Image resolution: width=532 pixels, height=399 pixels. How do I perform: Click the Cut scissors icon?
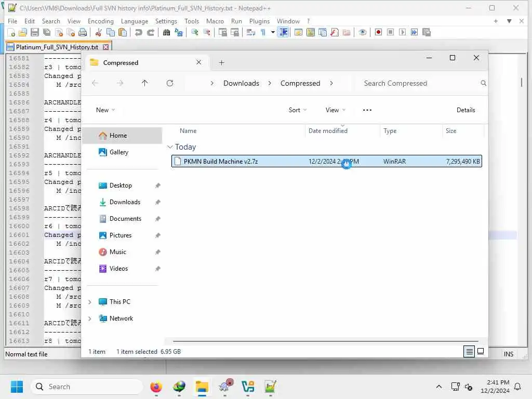click(x=99, y=32)
